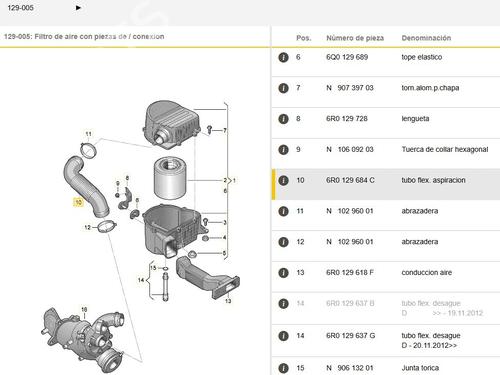The width and height of the screenshot is (500, 375).
Task: Show info for Tuerca de collar hexagonal
Action: tap(283, 150)
